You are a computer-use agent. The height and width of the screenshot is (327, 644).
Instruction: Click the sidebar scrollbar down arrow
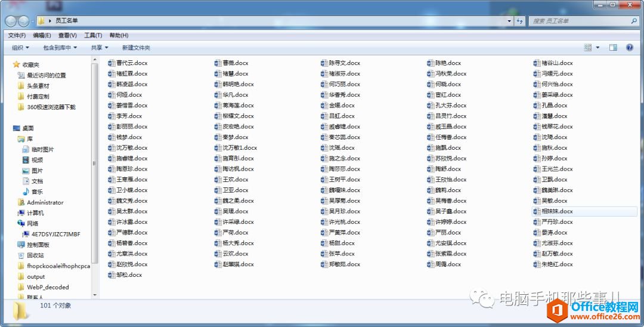click(x=95, y=295)
